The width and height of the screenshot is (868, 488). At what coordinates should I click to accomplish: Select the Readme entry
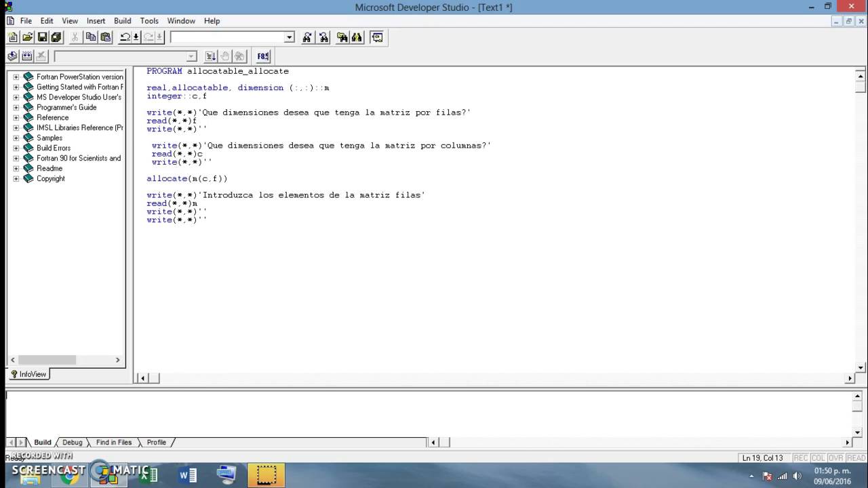50,168
